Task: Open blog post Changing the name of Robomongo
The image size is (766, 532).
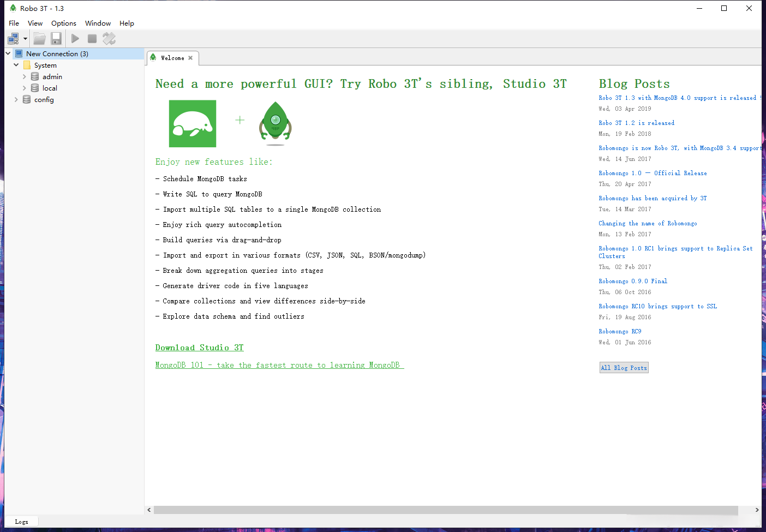Action: (648, 224)
